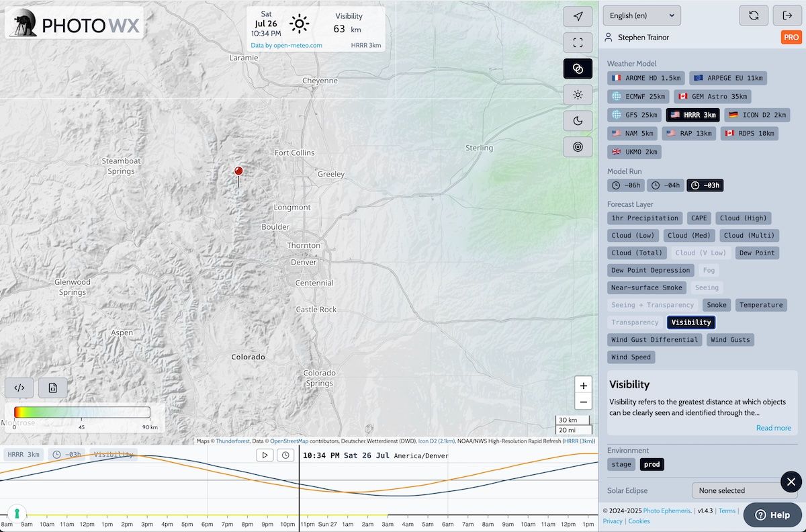Select AROME HD 1.5km weather model

click(x=646, y=78)
